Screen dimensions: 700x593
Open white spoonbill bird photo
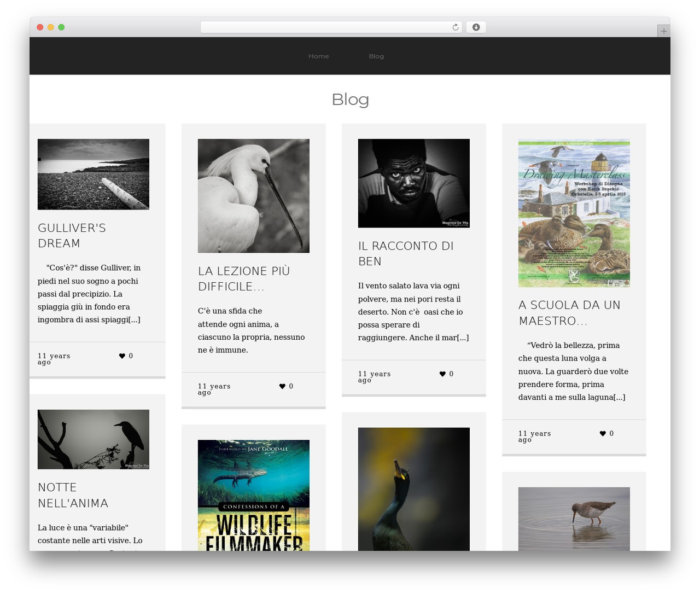click(x=254, y=196)
